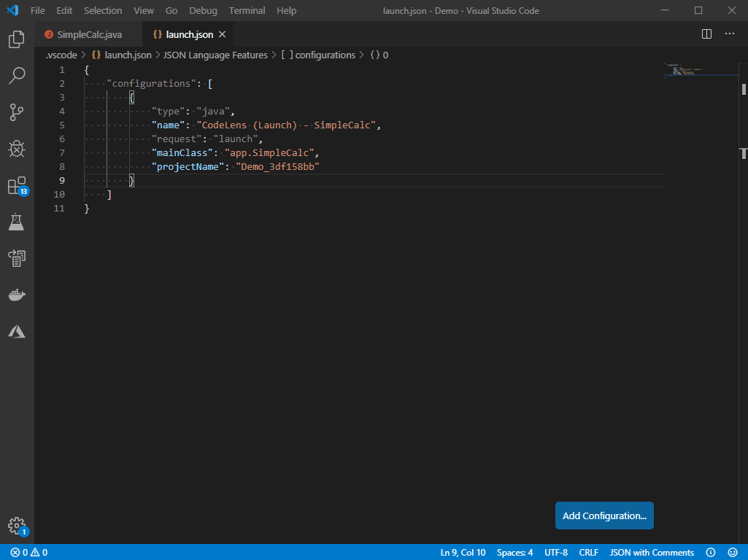This screenshot has height=560, width=748.
Task: Click the feedback smiley icon
Action: (733, 553)
